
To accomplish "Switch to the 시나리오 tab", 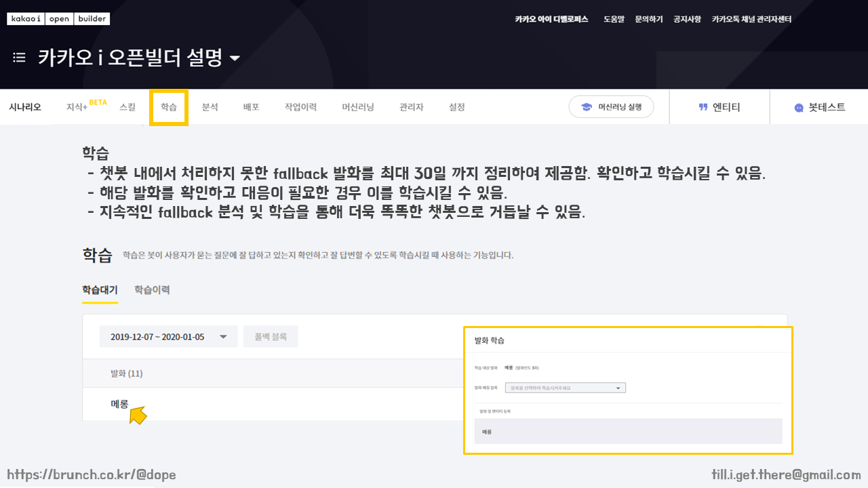I will click(x=25, y=107).
